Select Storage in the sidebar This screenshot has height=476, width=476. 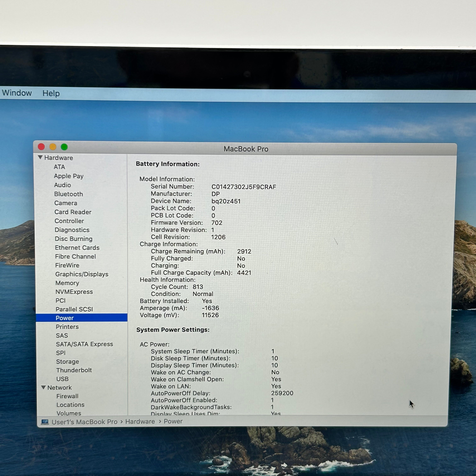(68, 362)
